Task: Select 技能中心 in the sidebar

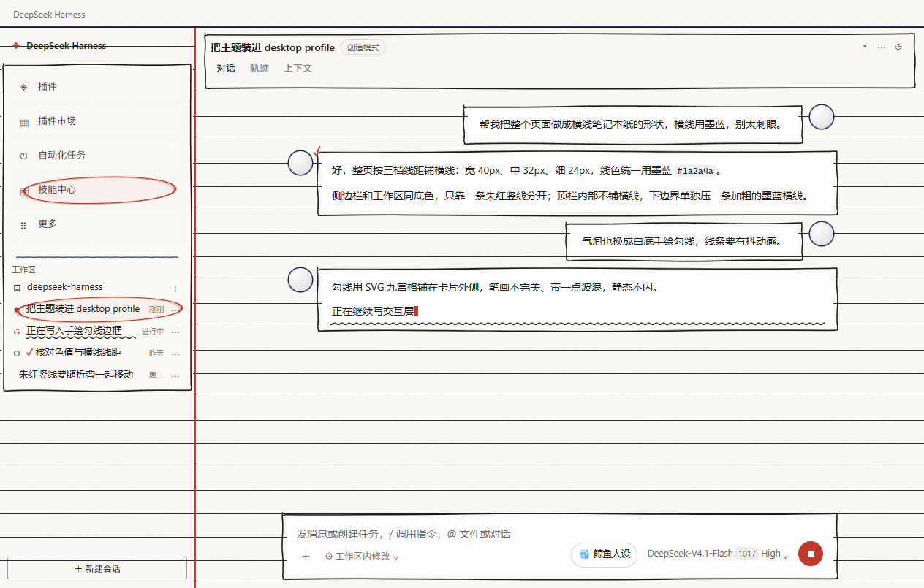Action: coord(97,189)
